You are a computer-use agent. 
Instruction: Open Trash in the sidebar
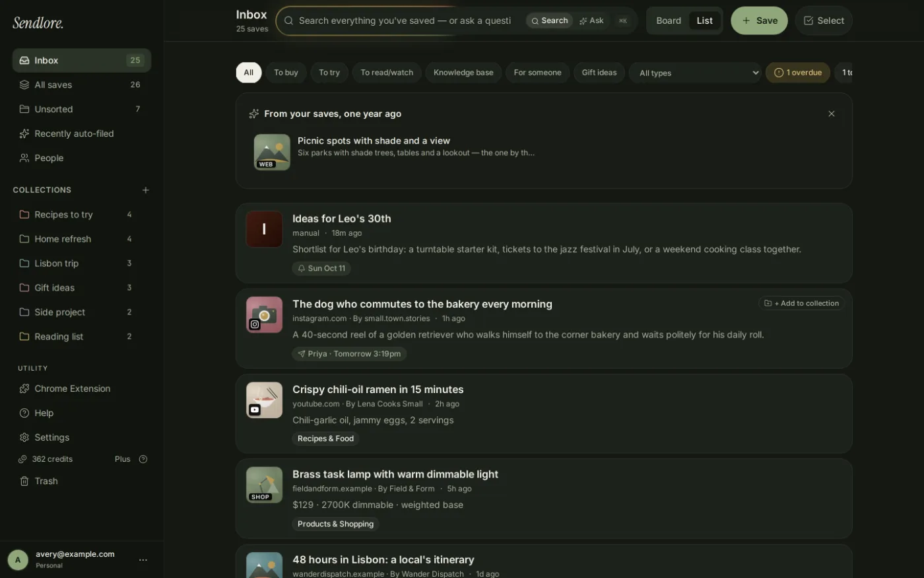click(x=82, y=481)
